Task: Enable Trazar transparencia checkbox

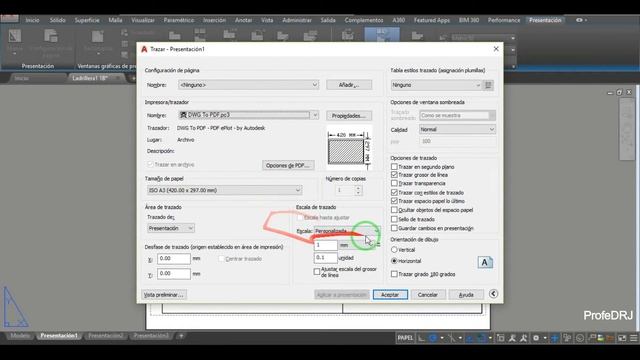Action: coord(394,183)
